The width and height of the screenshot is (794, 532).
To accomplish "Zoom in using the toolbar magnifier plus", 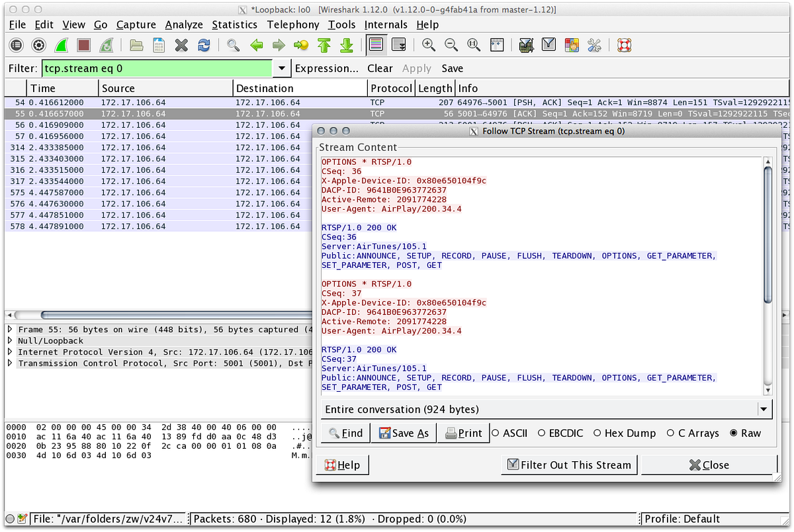I will click(x=429, y=45).
